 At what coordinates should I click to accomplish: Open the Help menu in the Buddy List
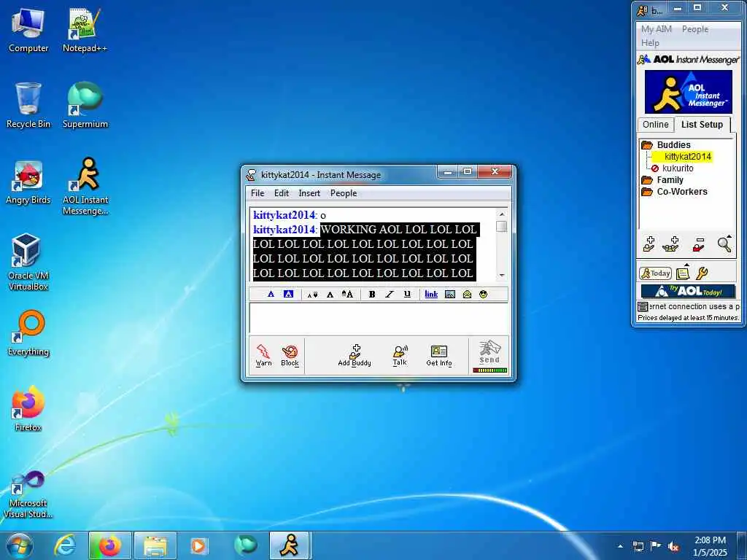(x=650, y=43)
